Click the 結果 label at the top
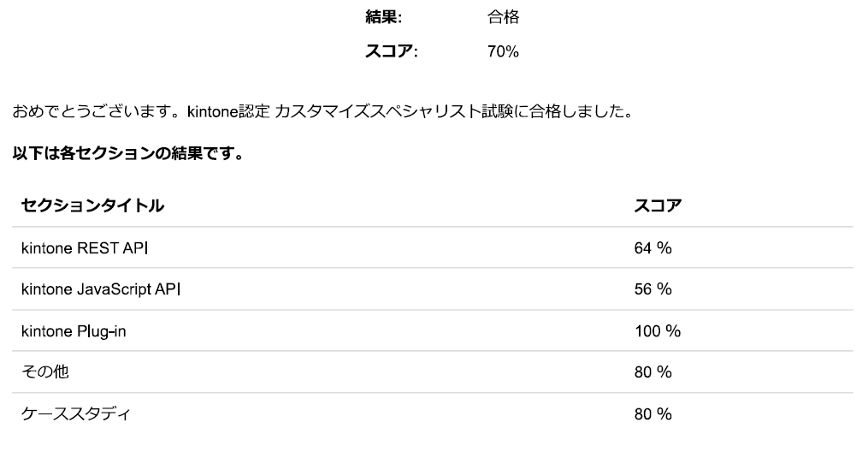The height and width of the screenshot is (452, 868). tap(382, 17)
